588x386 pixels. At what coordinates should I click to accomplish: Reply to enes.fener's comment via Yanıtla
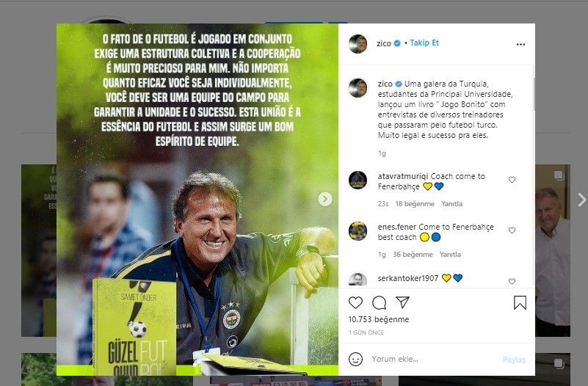450,255
